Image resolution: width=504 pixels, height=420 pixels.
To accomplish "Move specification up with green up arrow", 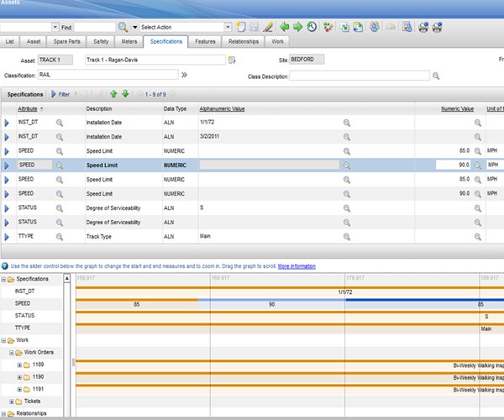I will click(113, 94).
